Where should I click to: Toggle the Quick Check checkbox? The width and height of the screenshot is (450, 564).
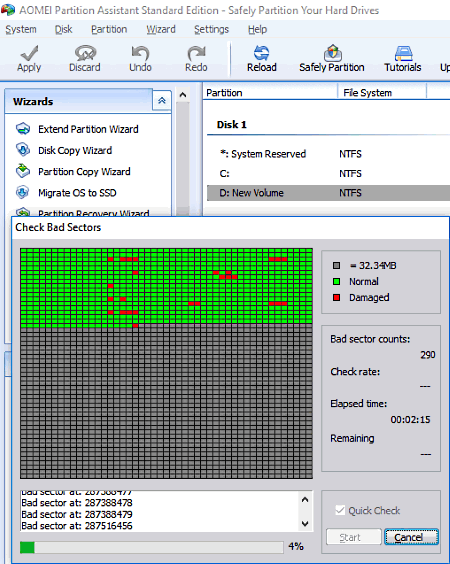click(x=340, y=510)
